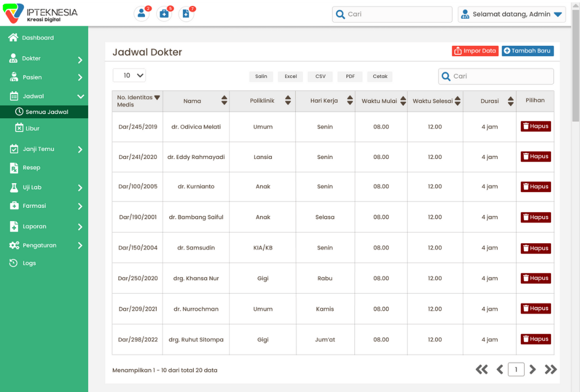Click the table search field
The height and width of the screenshot is (392, 580).
coord(496,76)
